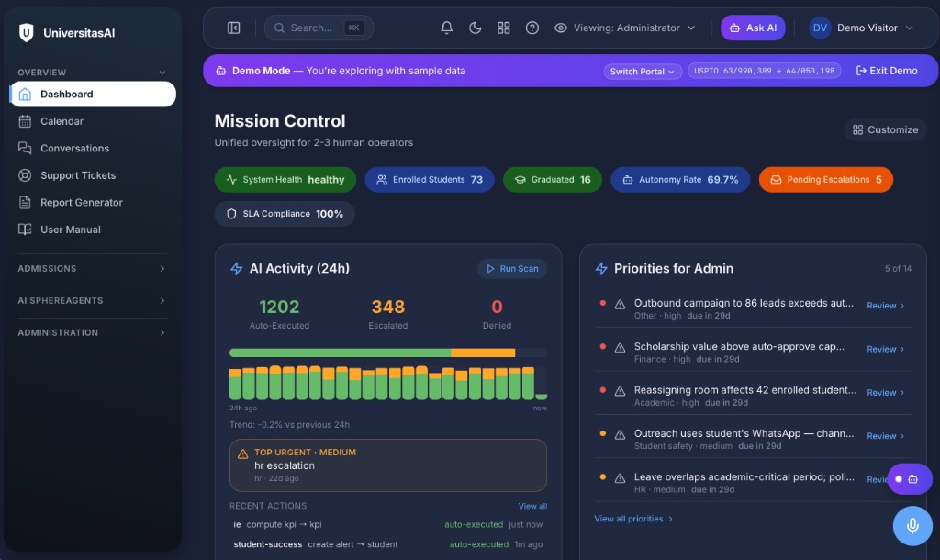Click the hourly activity bar chart
The width and height of the screenshot is (940, 560).
click(388, 383)
